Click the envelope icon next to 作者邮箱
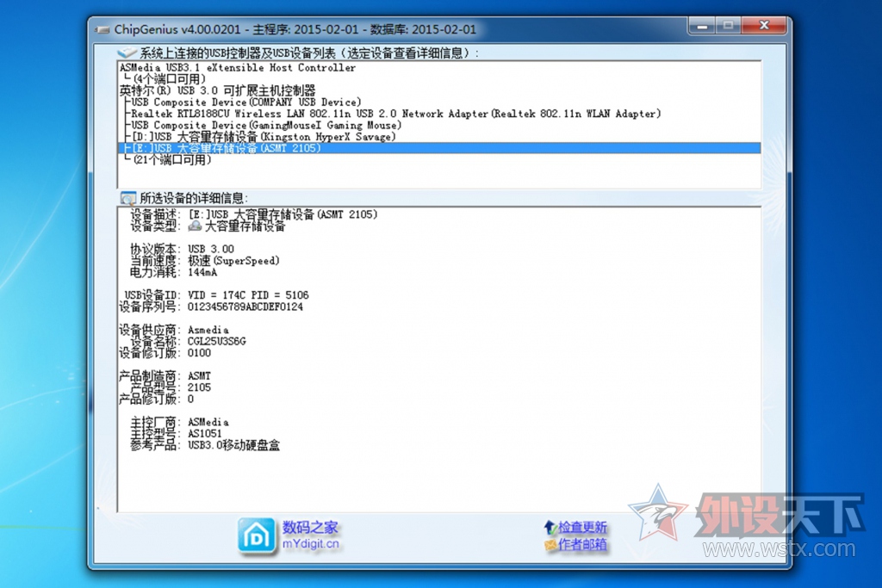This screenshot has height=588, width=882. (550, 544)
